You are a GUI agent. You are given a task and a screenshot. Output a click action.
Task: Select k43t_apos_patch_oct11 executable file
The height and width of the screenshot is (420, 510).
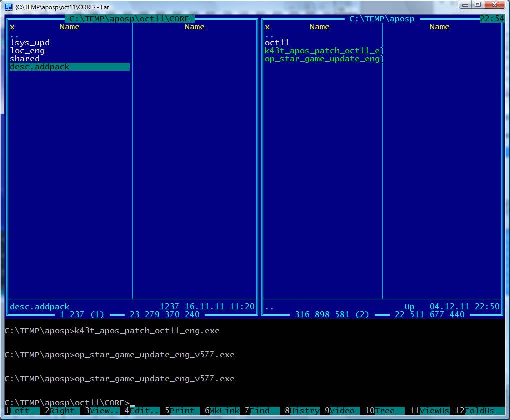(x=324, y=51)
